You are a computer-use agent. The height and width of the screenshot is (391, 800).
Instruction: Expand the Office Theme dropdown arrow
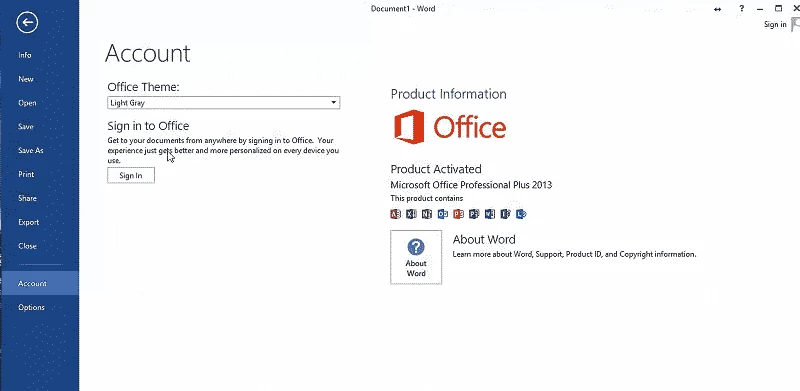pos(333,103)
